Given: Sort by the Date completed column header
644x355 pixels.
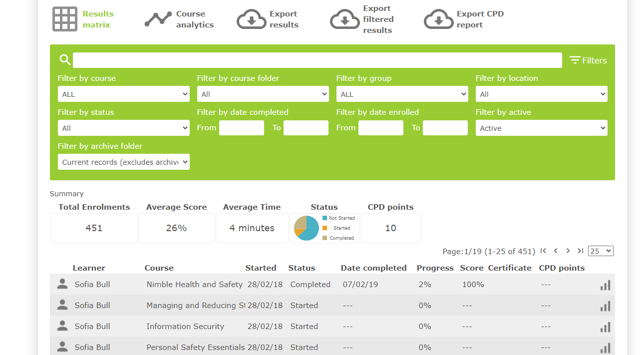Looking at the screenshot, I should (374, 268).
